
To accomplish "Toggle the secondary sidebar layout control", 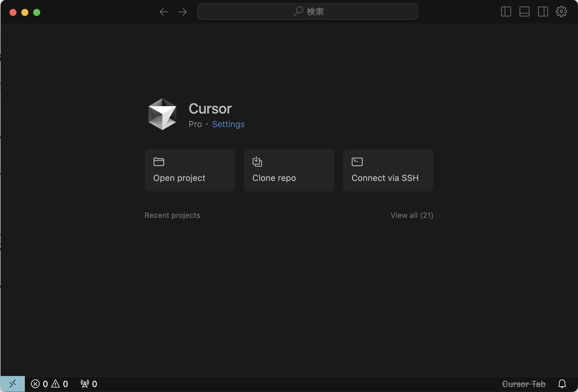I will 543,12.
